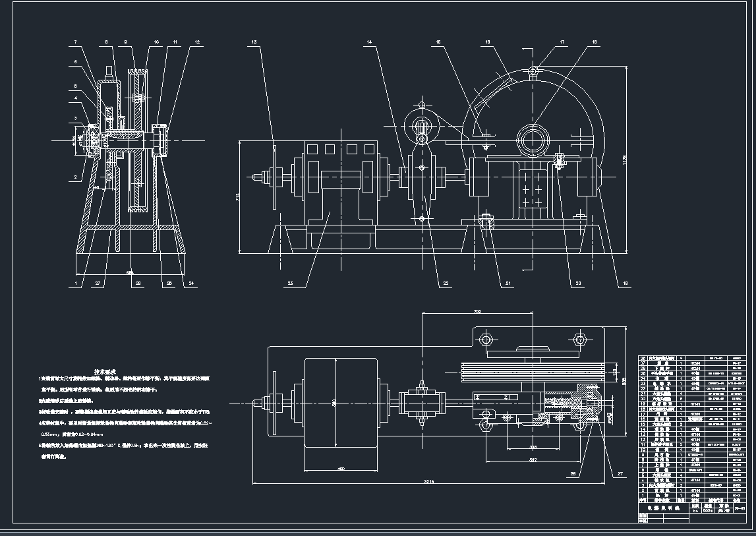
Task: Select part callout number 14 label
Action: (x=370, y=42)
